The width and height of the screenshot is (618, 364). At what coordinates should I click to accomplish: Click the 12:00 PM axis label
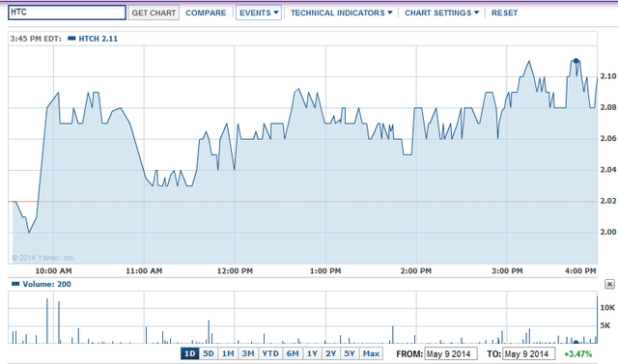[x=235, y=270]
